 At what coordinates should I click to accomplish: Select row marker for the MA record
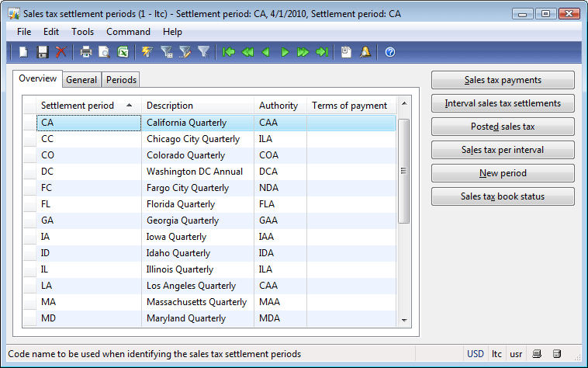coord(29,302)
